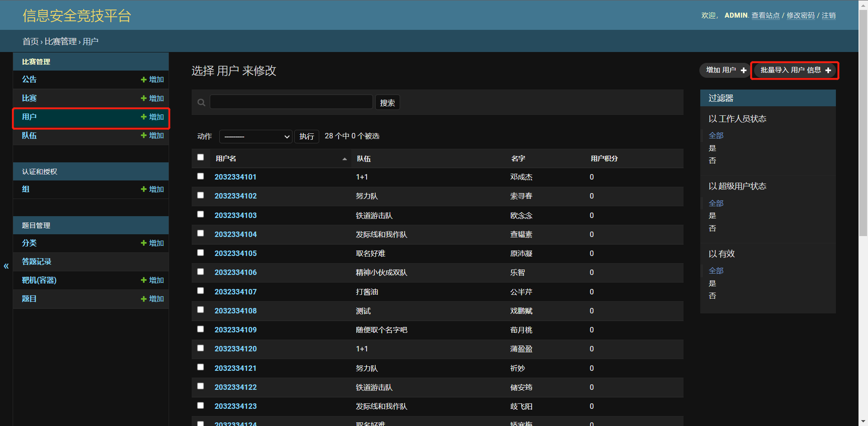The image size is (868, 426).
Task: Collapse the sidebar with the « icon
Action: 6,266
